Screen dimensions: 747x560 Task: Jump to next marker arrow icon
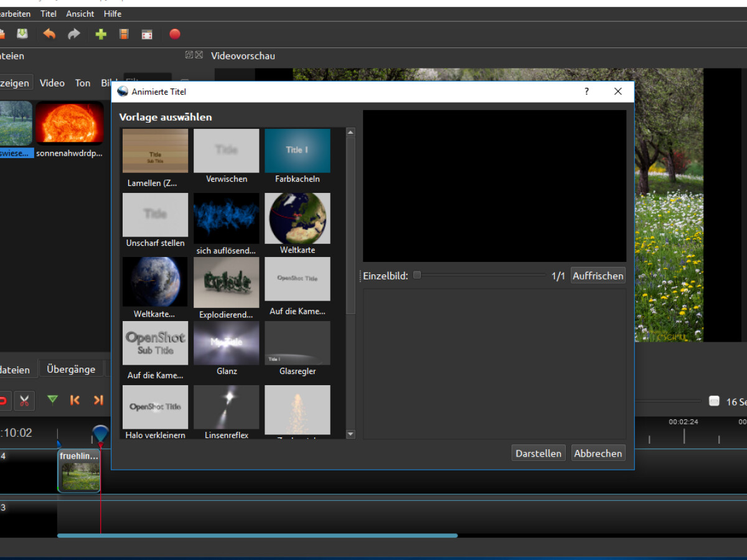coord(98,400)
